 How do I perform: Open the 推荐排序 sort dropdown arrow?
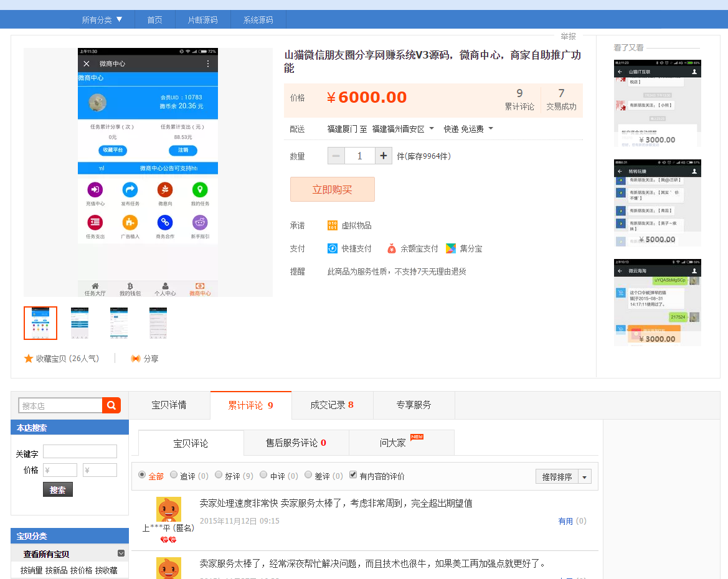pyautogui.click(x=585, y=477)
